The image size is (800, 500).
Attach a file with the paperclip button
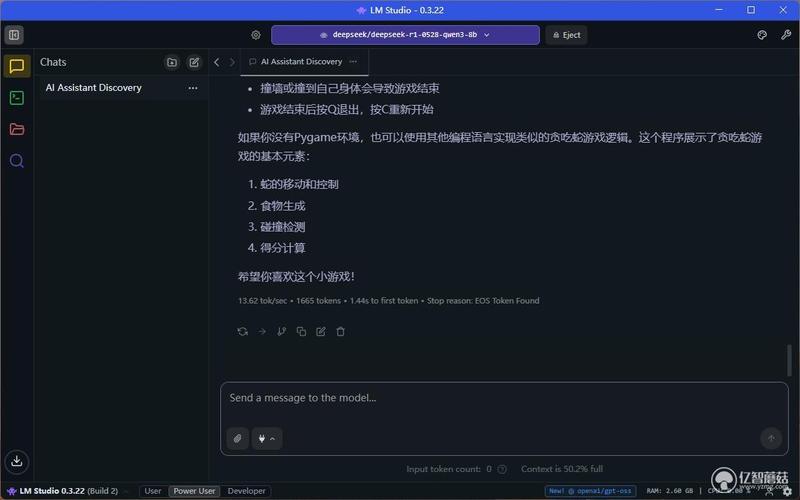click(x=238, y=438)
